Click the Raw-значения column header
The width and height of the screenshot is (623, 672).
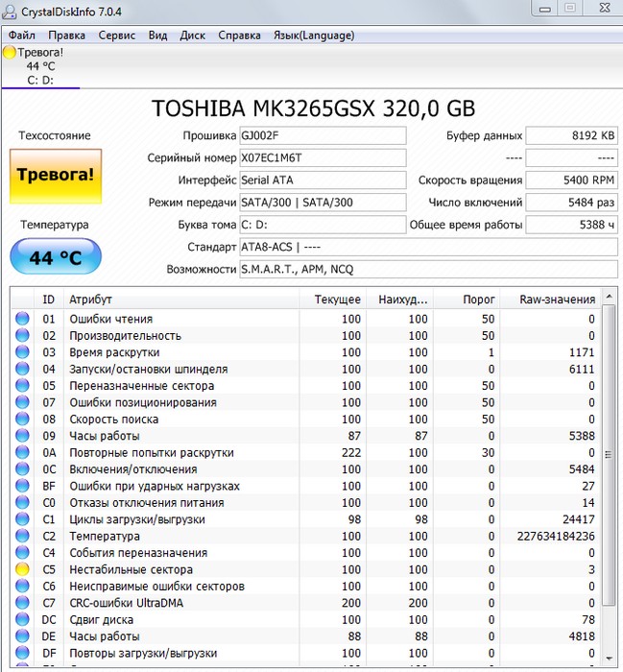coord(557,300)
